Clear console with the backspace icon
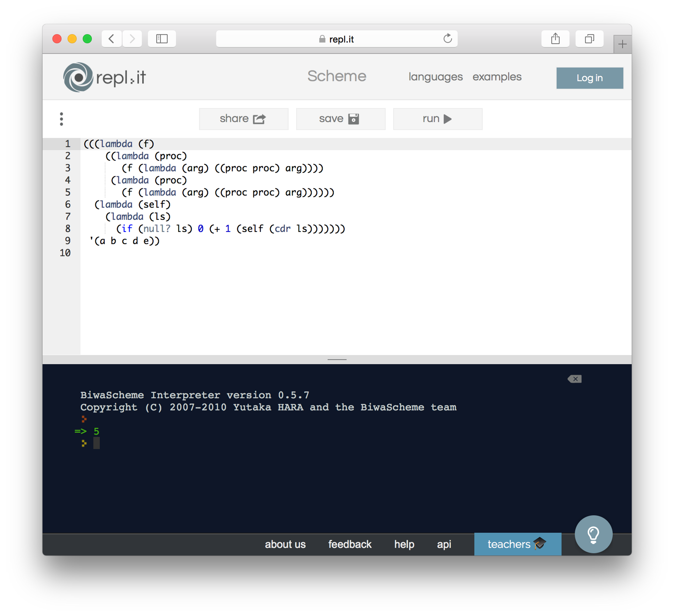Viewport: 674px width, 616px height. pyautogui.click(x=575, y=379)
